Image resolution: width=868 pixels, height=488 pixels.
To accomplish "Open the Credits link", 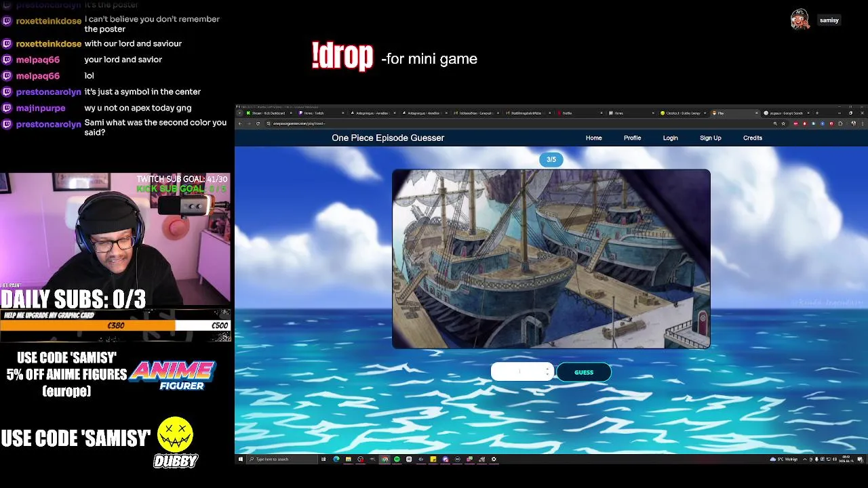I will point(753,138).
